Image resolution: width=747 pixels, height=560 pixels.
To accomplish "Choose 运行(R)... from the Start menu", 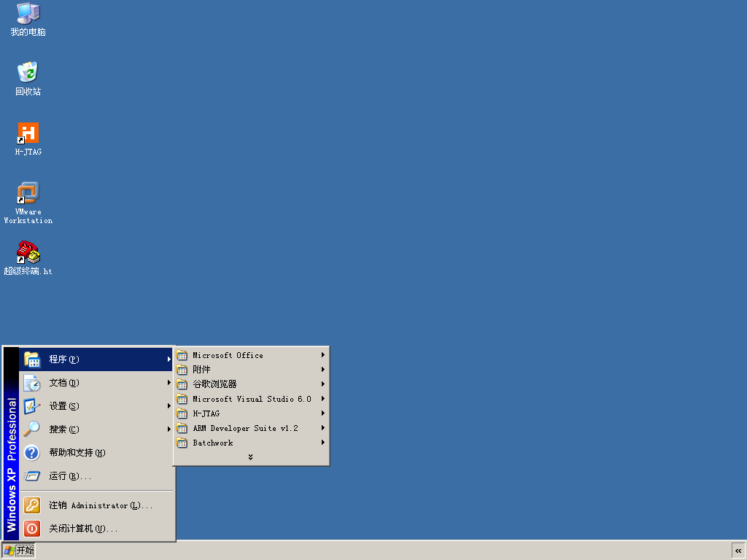I will click(96, 475).
